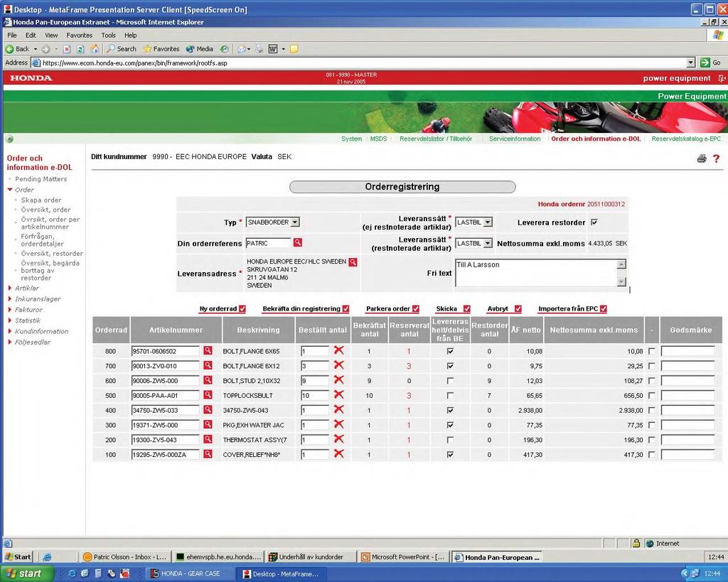Image resolution: width=728 pixels, height=582 pixels.
Task: Click the Avbryt button
Action: tap(504, 308)
